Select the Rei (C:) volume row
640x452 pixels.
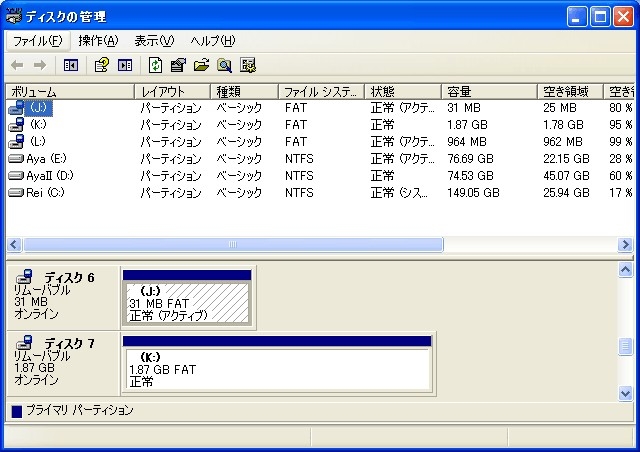point(320,192)
